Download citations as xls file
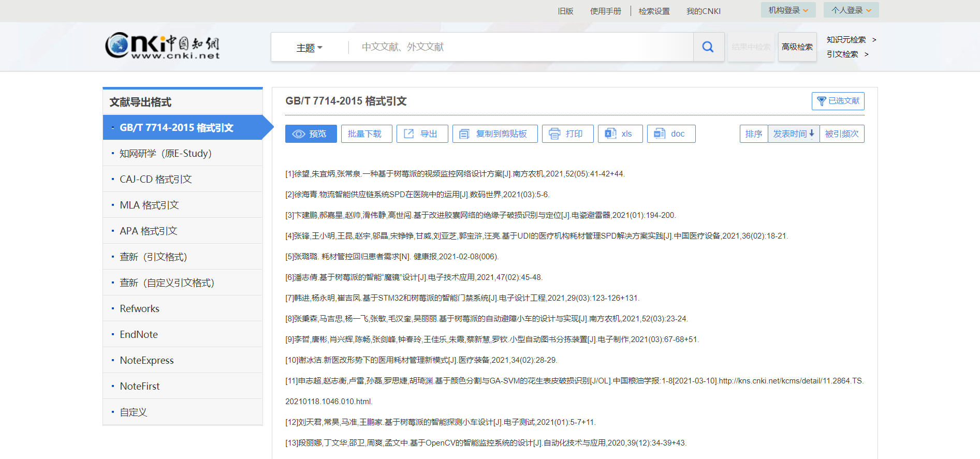 [x=620, y=134]
